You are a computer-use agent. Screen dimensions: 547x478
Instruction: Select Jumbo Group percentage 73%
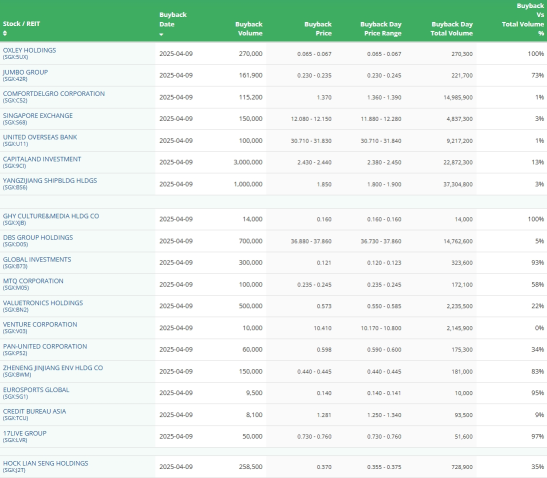538,75
